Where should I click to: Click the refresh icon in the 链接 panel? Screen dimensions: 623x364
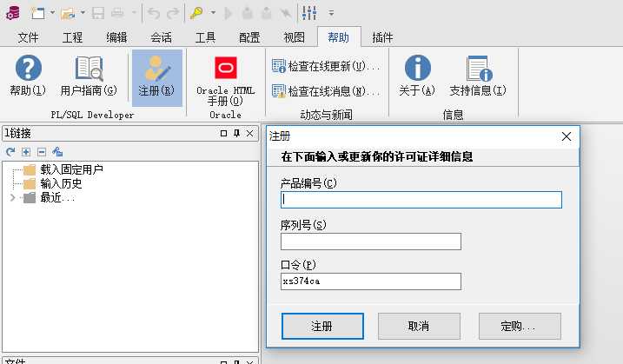tap(11, 151)
